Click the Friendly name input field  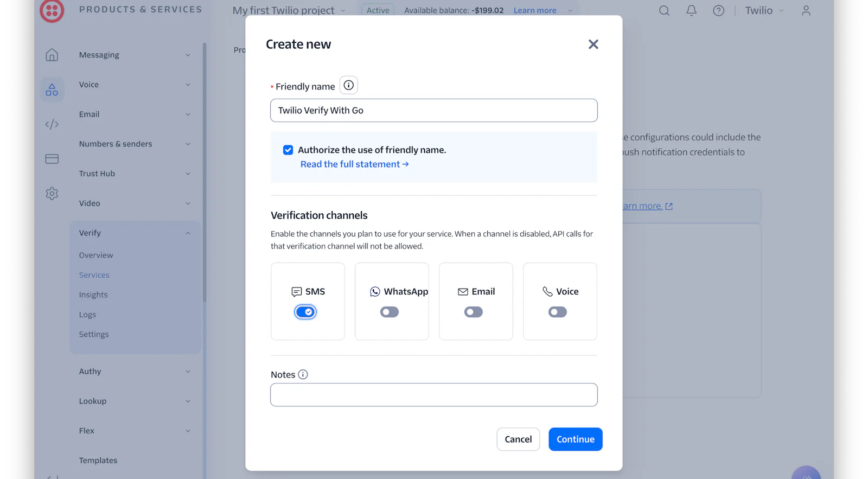tap(433, 110)
